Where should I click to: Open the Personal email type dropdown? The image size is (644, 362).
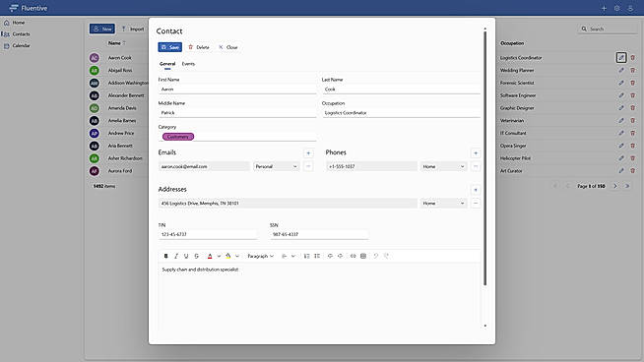click(x=276, y=166)
